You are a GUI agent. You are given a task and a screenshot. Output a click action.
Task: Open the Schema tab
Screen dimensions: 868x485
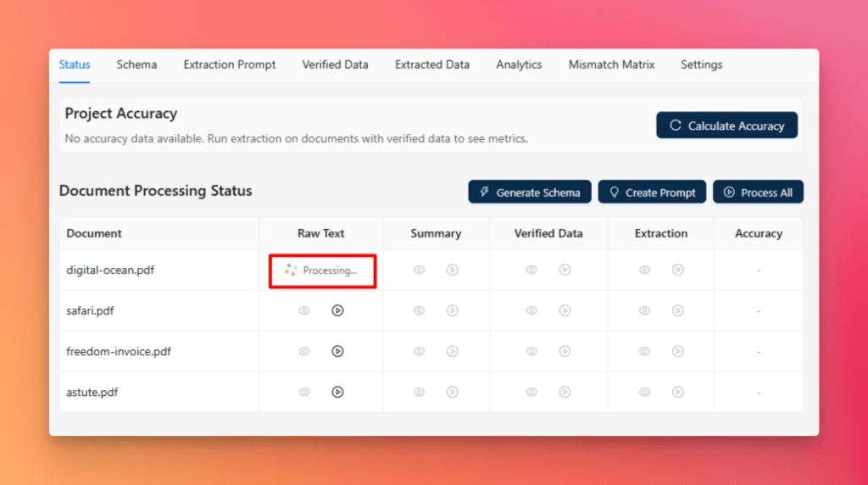point(136,64)
